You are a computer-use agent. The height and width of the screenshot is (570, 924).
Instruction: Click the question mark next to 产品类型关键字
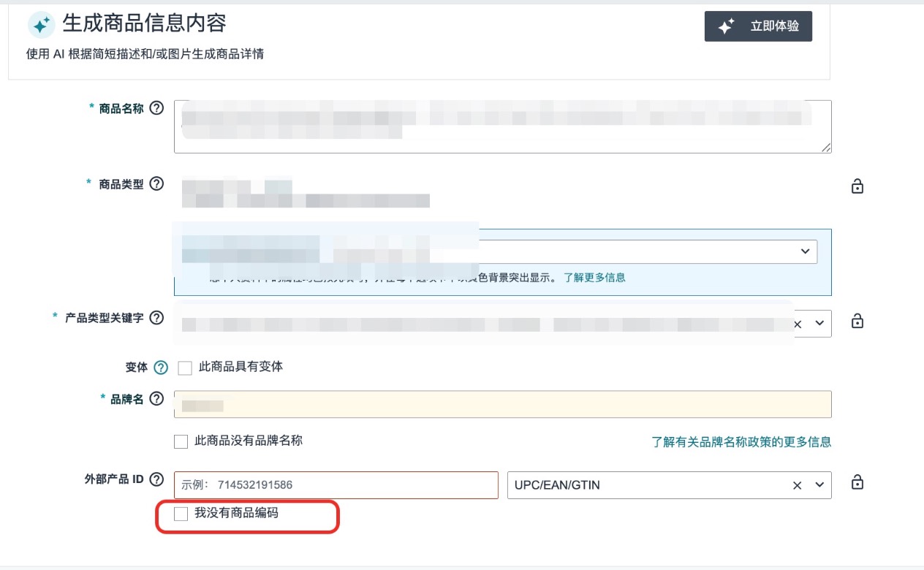coord(156,319)
